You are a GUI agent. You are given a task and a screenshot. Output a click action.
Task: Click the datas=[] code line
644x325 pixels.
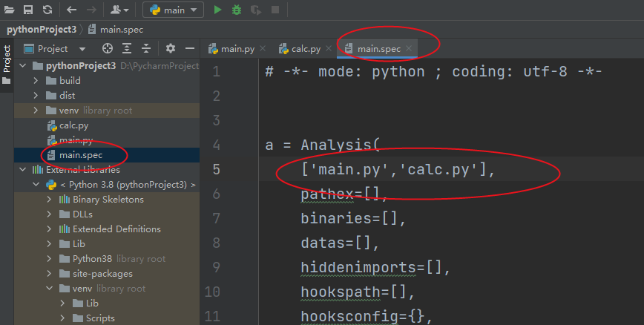pos(340,243)
